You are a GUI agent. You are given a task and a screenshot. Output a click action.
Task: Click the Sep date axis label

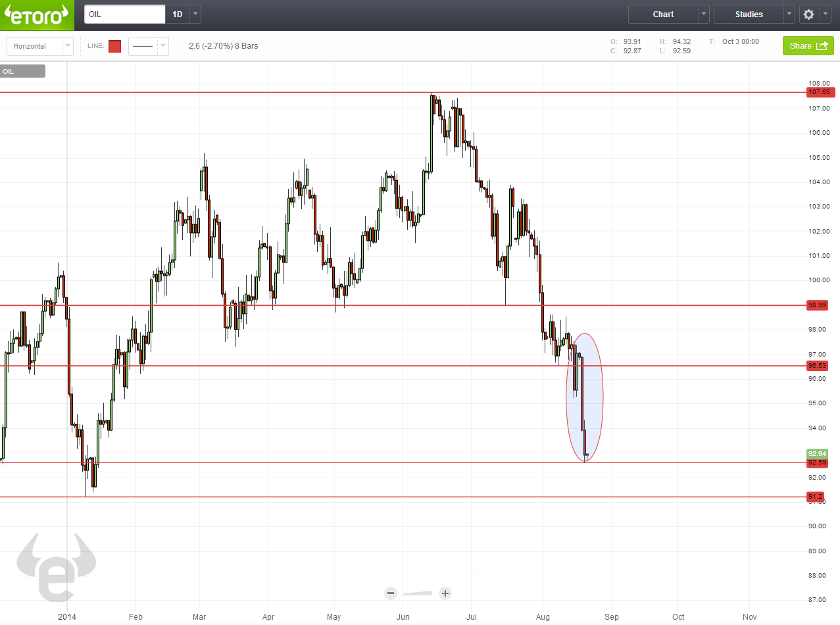point(612,617)
